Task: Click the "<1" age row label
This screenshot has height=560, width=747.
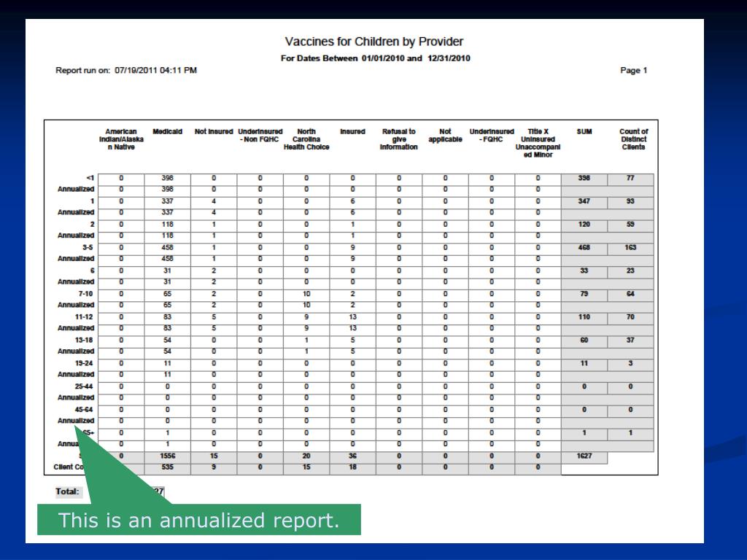Action: (90, 178)
